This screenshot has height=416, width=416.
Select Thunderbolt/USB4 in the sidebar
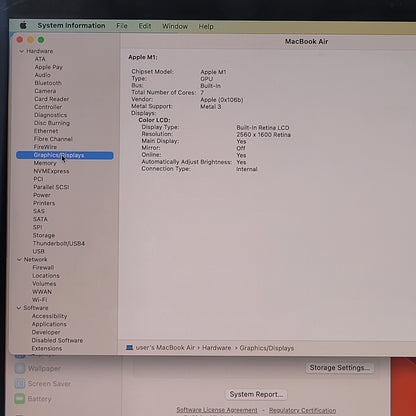coord(59,243)
